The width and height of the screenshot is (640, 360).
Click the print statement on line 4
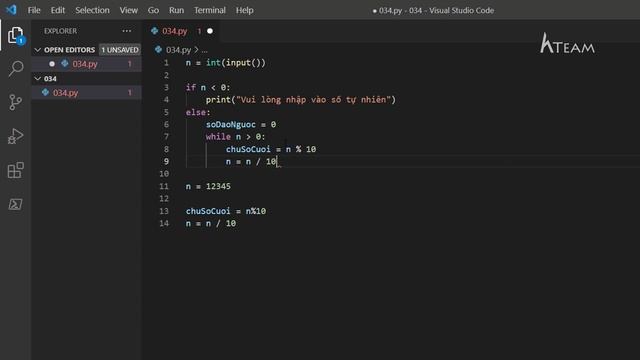301,100
